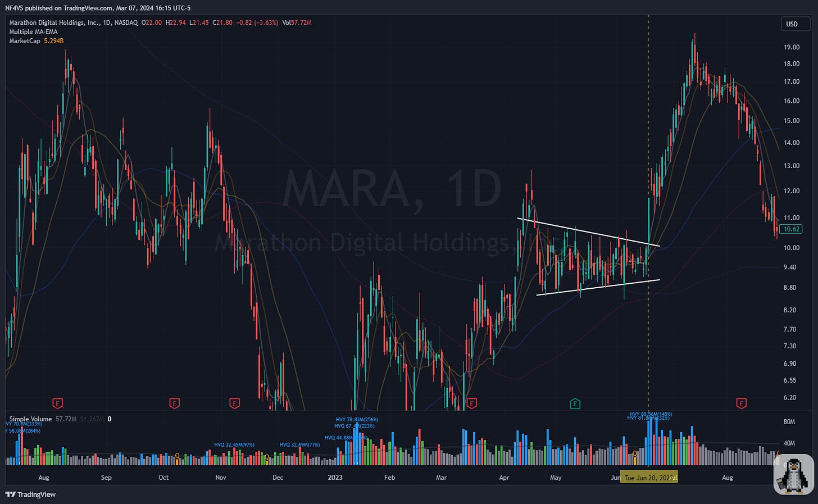Select the Multiple MA-EMA indicator label

click(33, 31)
